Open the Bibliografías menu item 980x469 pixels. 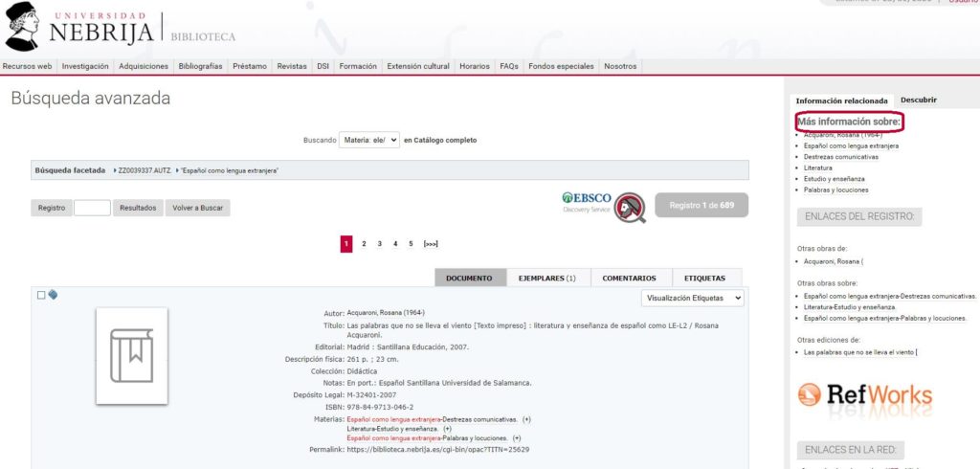[200, 66]
